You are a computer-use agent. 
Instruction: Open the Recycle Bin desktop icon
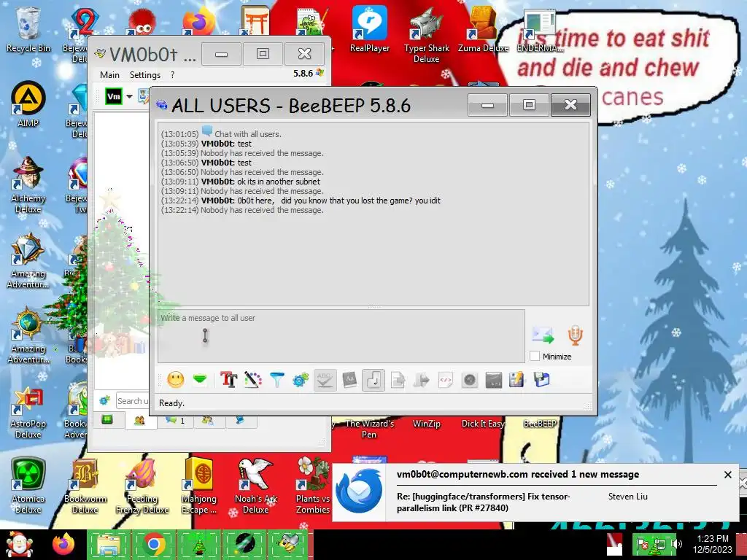pos(28,29)
